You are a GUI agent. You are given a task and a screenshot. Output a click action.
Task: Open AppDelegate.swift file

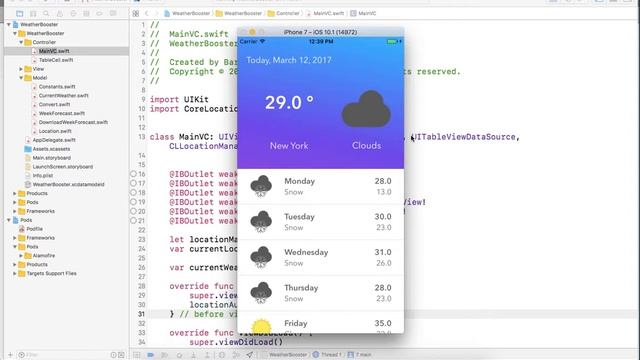pyautogui.click(x=54, y=140)
